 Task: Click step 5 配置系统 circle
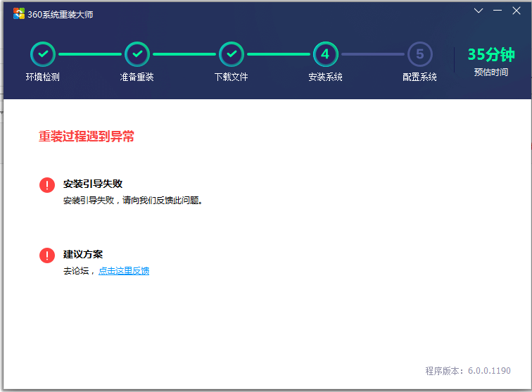[419, 54]
